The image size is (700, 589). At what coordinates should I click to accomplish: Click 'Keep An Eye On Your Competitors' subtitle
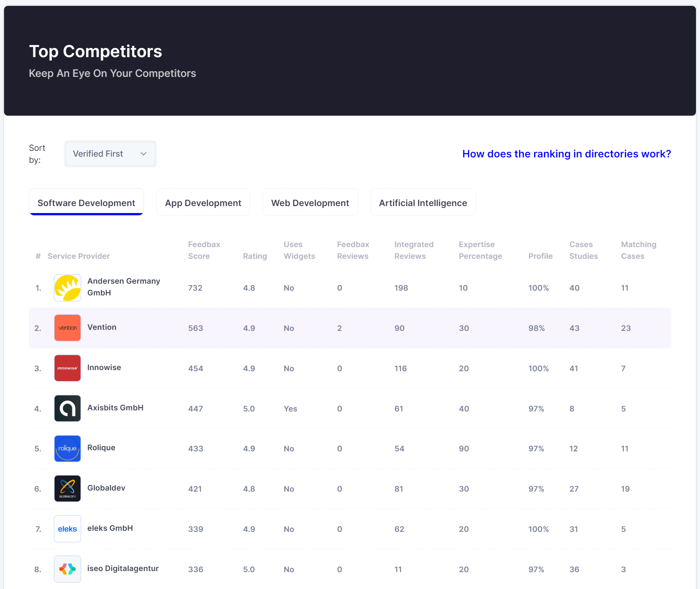(x=112, y=73)
